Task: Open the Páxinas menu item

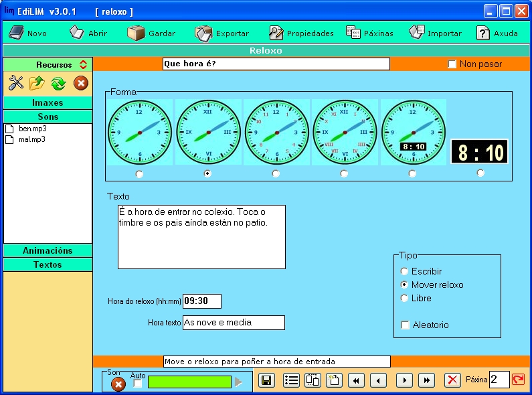Action: (x=369, y=33)
